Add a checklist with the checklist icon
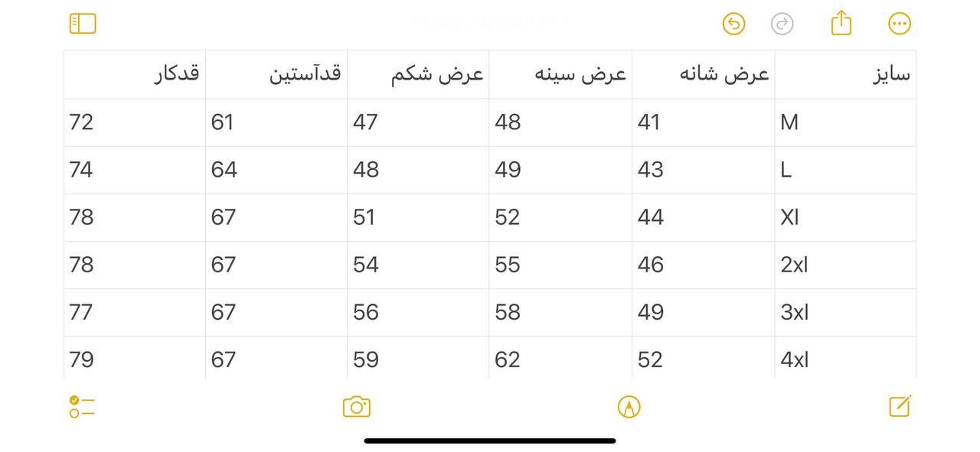 [82, 406]
